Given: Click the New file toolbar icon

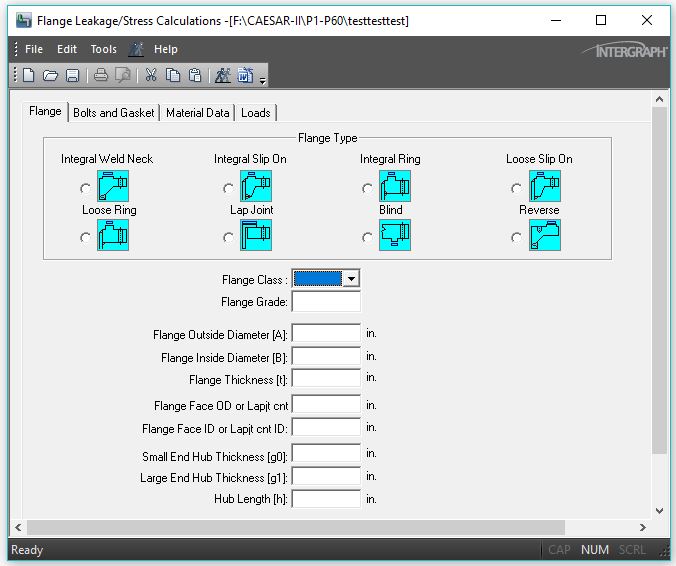Looking at the screenshot, I should click(28, 75).
